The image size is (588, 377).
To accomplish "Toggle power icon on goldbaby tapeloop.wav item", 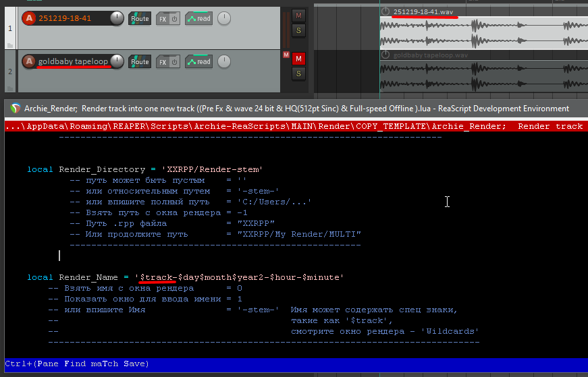I will click(385, 55).
